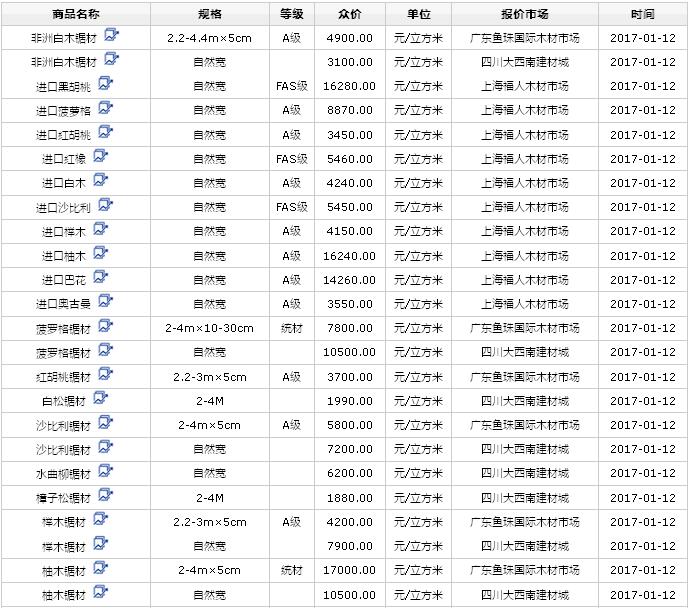691x608 pixels.
Task: Click trend chart icon beside 进口菠萝格
Action: [x=105, y=108]
